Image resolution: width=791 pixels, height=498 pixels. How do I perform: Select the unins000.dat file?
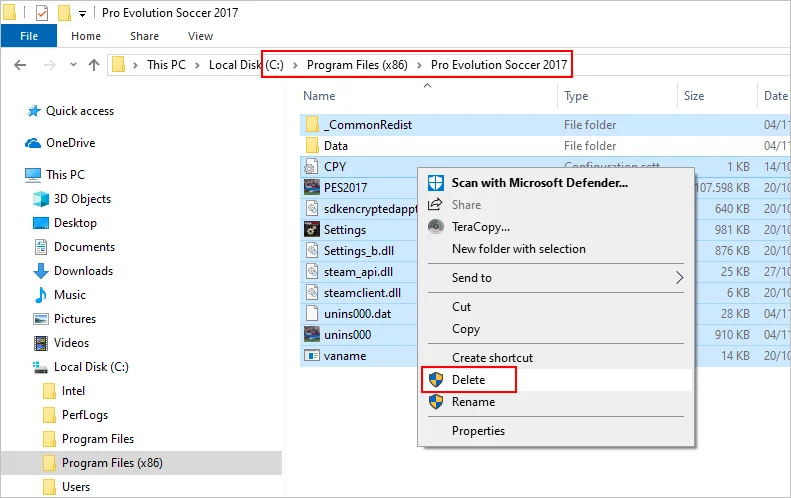[x=358, y=314]
